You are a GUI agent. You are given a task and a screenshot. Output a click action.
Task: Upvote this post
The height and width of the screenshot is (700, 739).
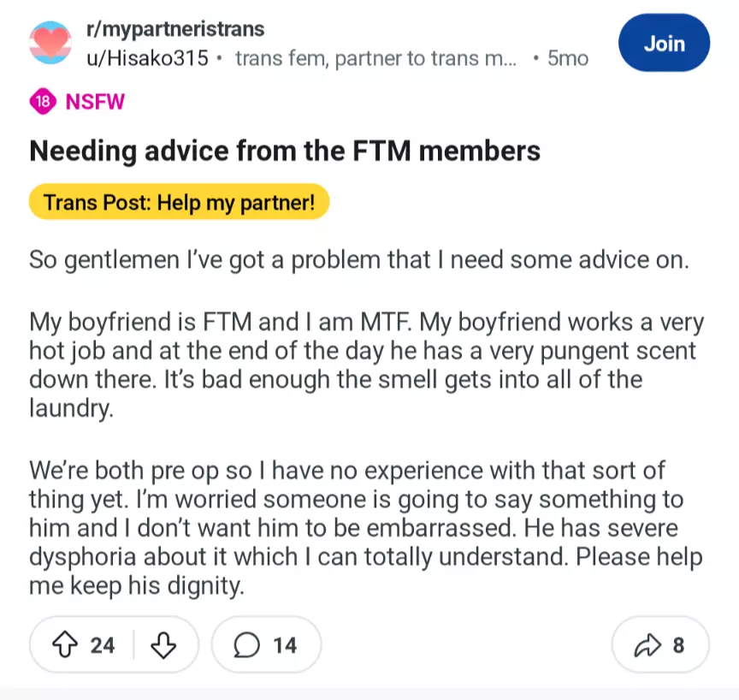66,645
